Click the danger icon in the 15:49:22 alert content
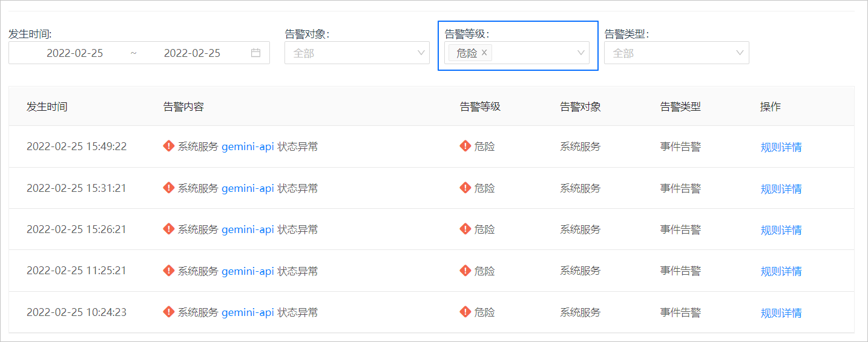 click(x=169, y=146)
